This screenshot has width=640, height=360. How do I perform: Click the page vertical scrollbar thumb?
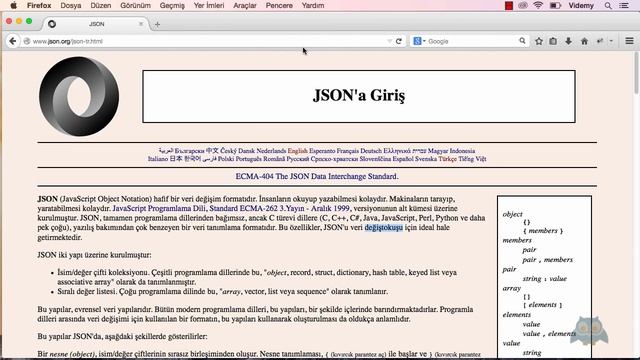[636, 73]
